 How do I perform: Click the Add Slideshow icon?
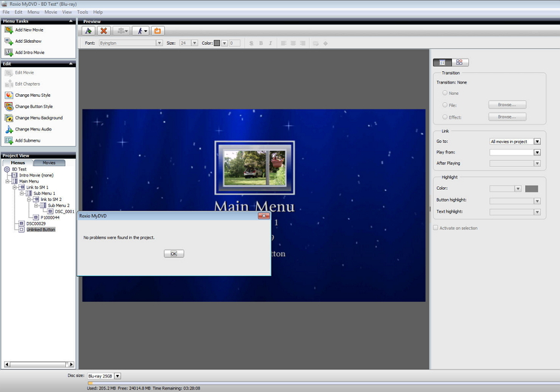pos(9,42)
